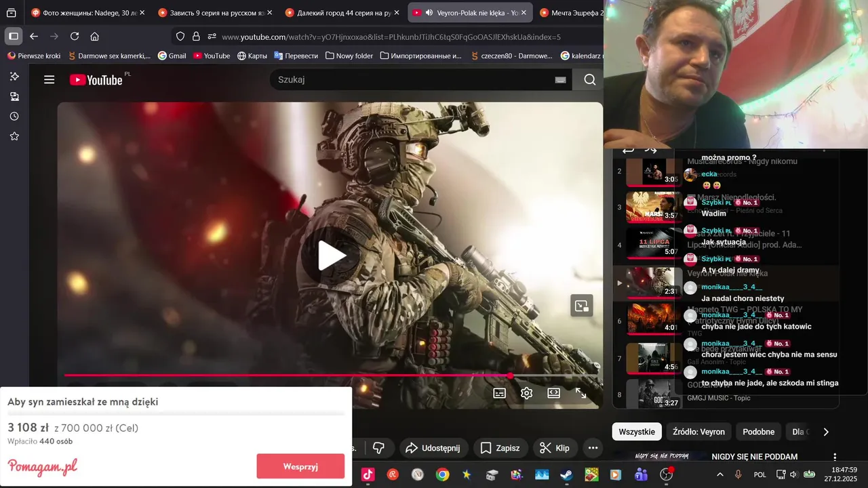Image resolution: width=868 pixels, height=488 pixels.
Task: Show more filter chips with the right arrow
Action: [x=825, y=432]
